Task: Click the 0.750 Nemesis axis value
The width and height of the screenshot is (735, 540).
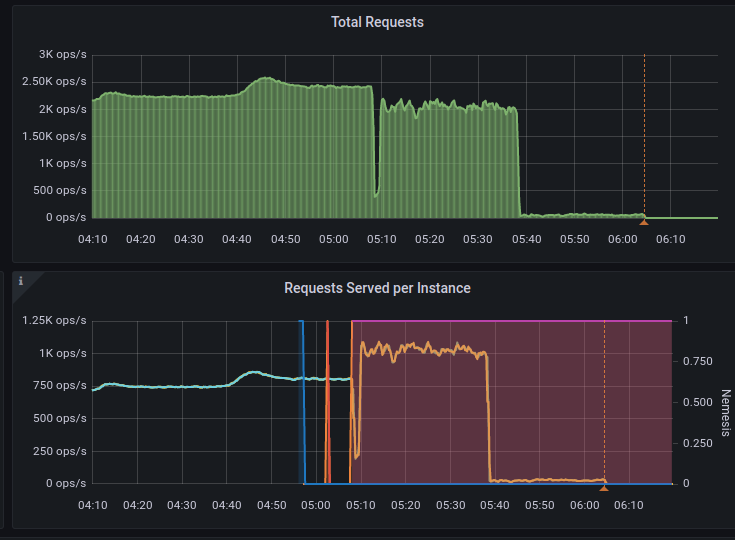Action: tap(698, 361)
